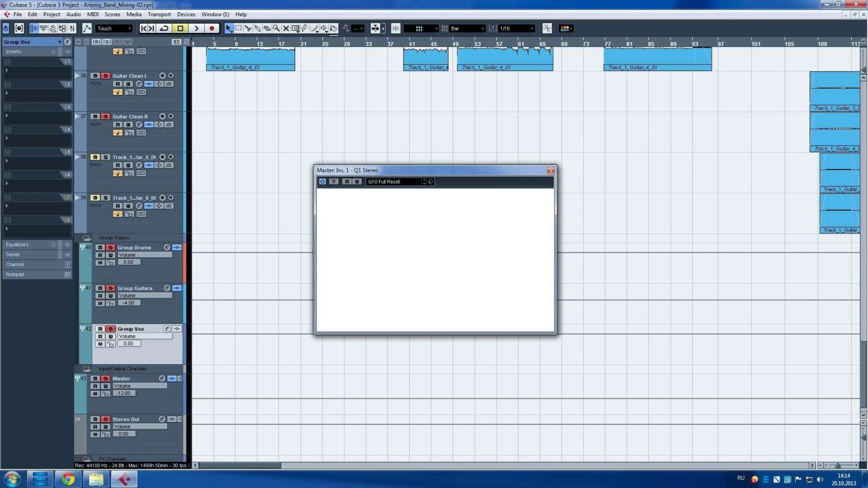Viewport: 868px width, 488px height.
Task: Open the color selector icon in toolbar
Action: (566, 28)
